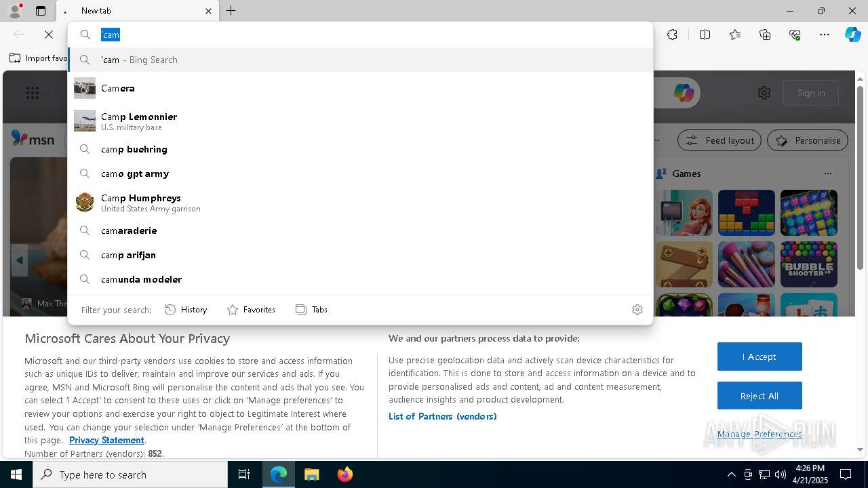Image resolution: width=868 pixels, height=488 pixels.
Task: Open Games card more options menu
Action: pyautogui.click(x=828, y=174)
